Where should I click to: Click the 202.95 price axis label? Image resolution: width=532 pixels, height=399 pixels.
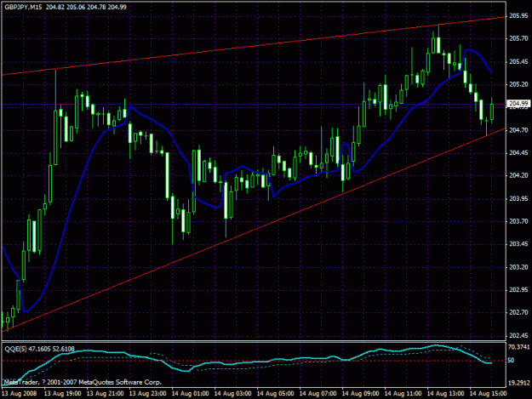[x=518, y=290]
